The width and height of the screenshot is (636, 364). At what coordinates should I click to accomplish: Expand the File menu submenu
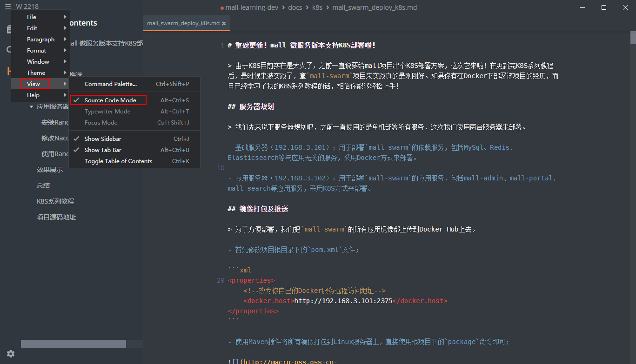[x=31, y=17]
